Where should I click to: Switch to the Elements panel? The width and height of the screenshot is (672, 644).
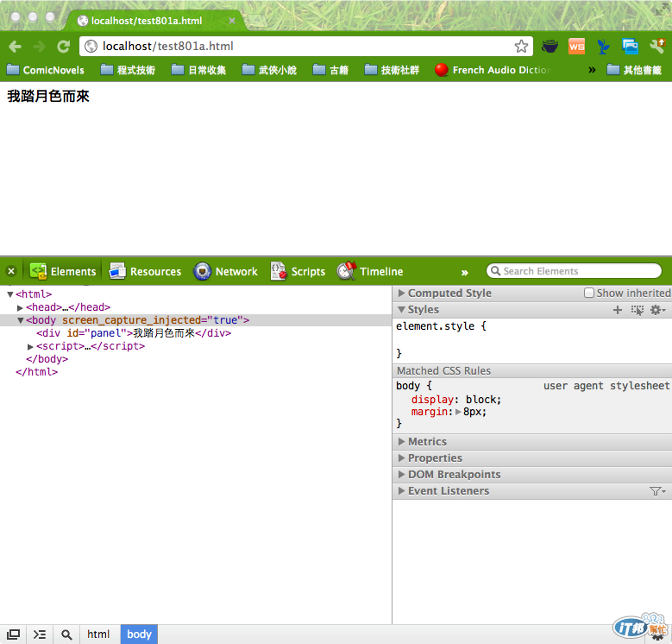(63, 271)
